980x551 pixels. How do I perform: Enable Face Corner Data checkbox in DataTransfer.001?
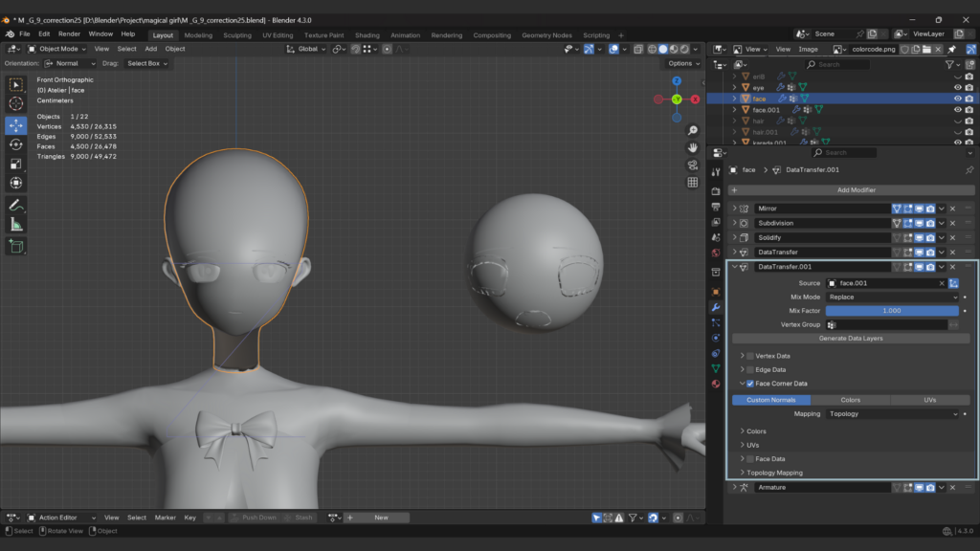point(748,383)
